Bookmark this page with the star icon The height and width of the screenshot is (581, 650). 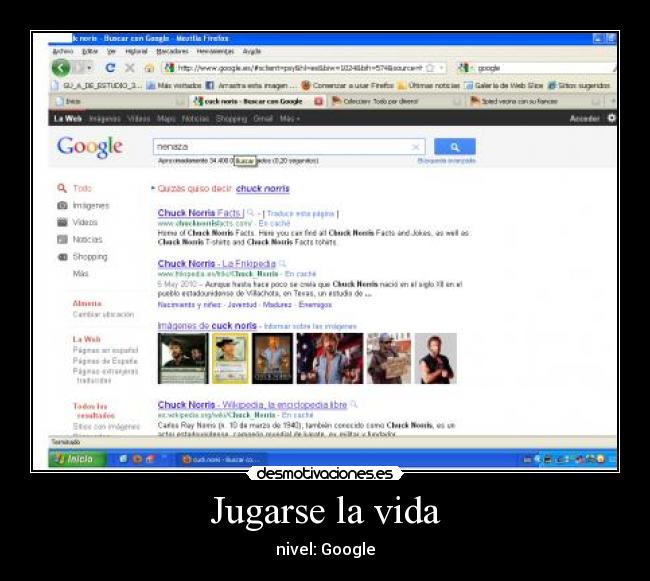[430, 68]
